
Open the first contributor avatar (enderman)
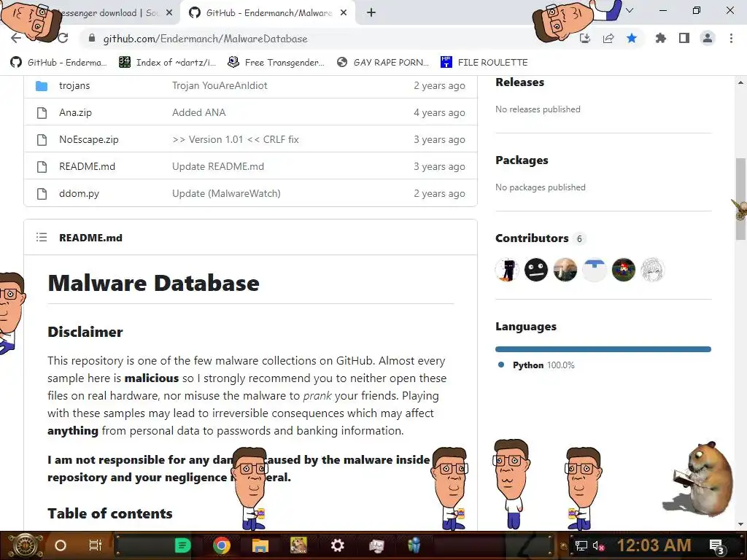pos(507,270)
